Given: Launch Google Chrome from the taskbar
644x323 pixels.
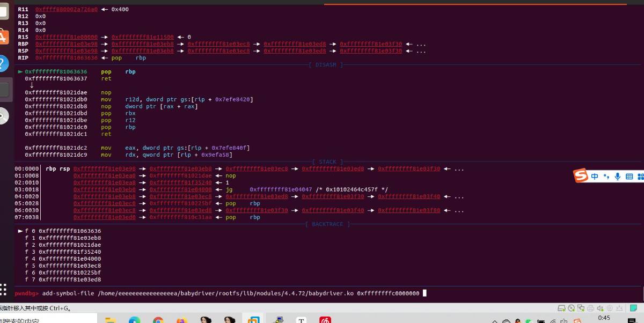Looking at the screenshot, I should [158, 320].
